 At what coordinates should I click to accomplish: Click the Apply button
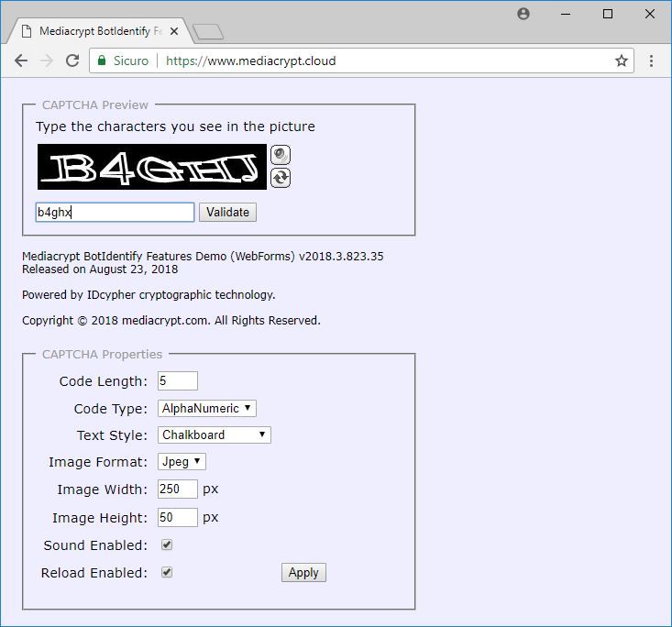coord(303,573)
